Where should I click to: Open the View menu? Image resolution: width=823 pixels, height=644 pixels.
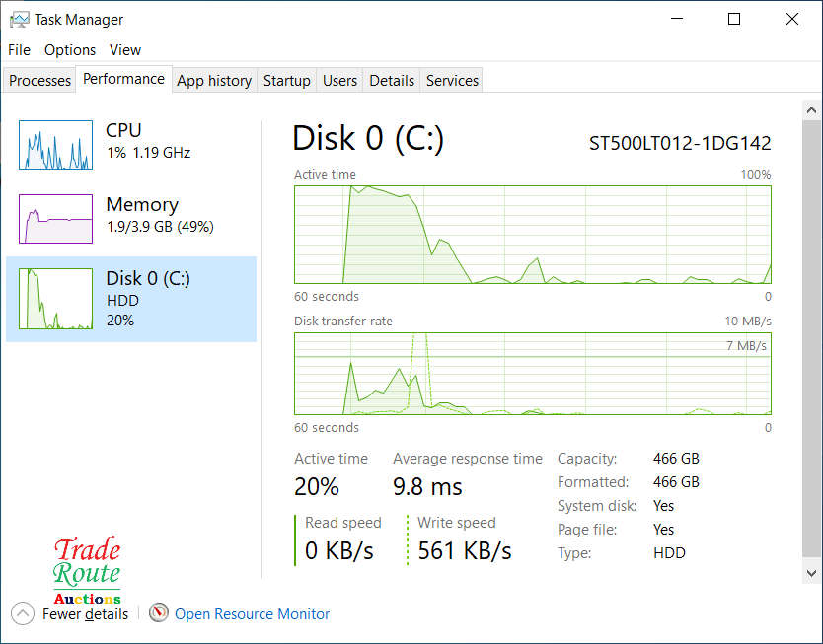point(125,50)
